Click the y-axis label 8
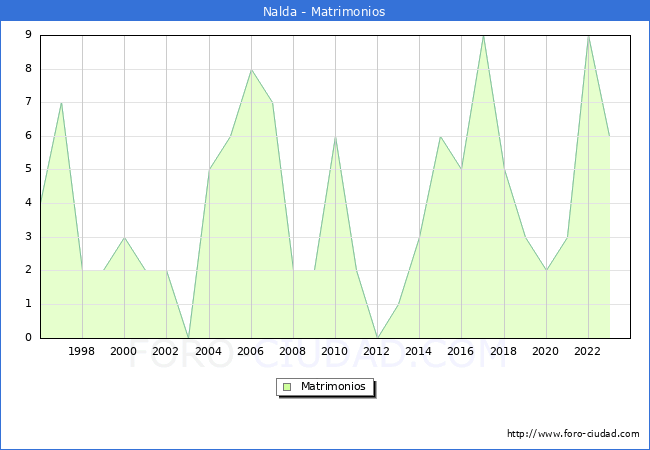The height and width of the screenshot is (450, 650). 28,68
